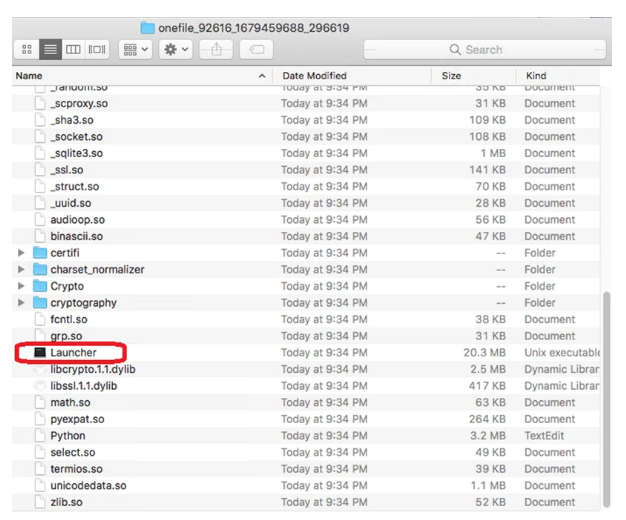Screen dimensions: 626x520
Task: Sort by Size column header
Action: coord(451,76)
